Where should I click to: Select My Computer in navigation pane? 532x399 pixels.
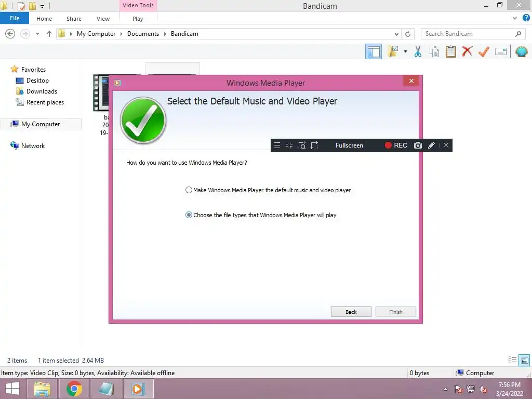tap(41, 124)
